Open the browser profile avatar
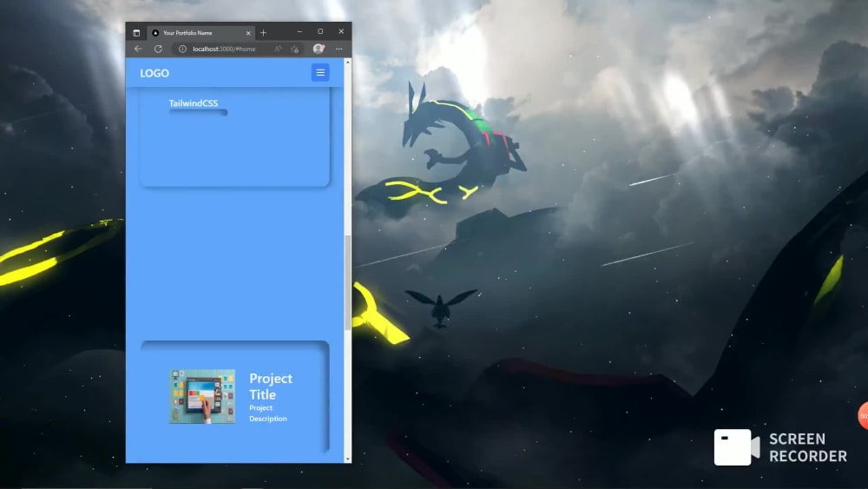 [x=319, y=49]
